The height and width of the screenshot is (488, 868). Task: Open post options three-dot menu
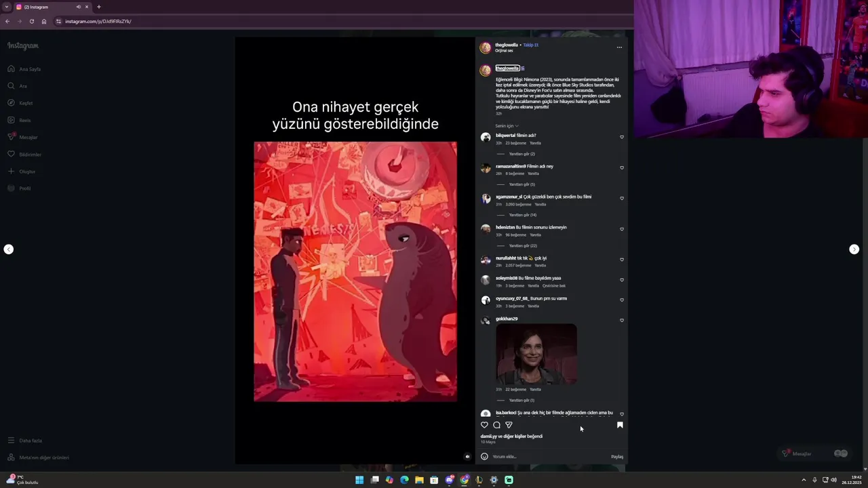(619, 47)
